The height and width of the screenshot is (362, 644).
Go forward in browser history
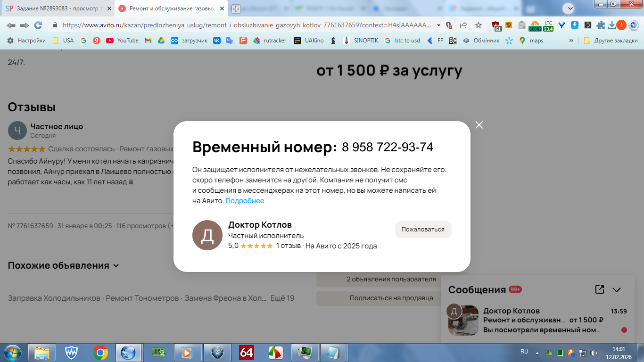tap(25, 25)
